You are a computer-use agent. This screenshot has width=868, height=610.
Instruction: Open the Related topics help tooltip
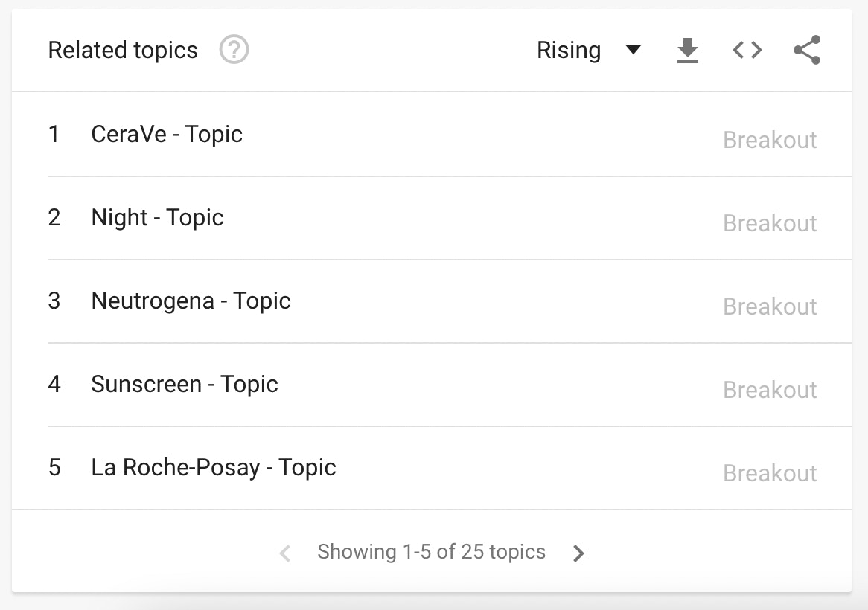pyautogui.click(x=233, y=50)
